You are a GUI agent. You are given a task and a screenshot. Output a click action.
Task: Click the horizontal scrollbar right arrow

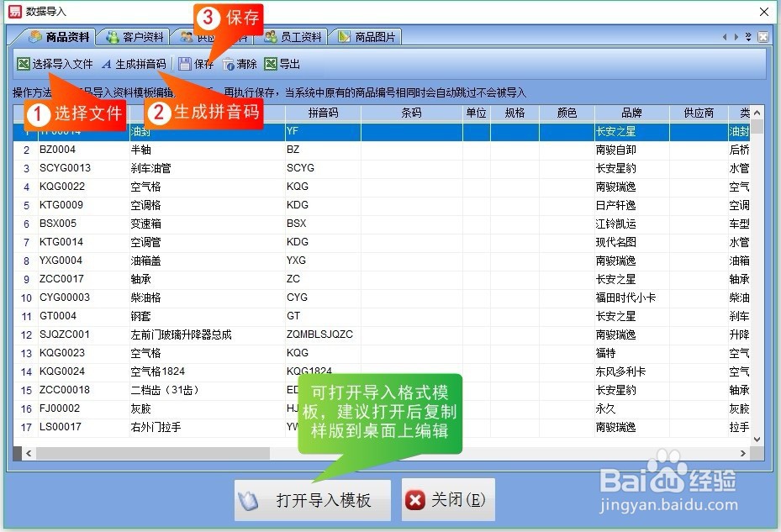tap(742, 453)
